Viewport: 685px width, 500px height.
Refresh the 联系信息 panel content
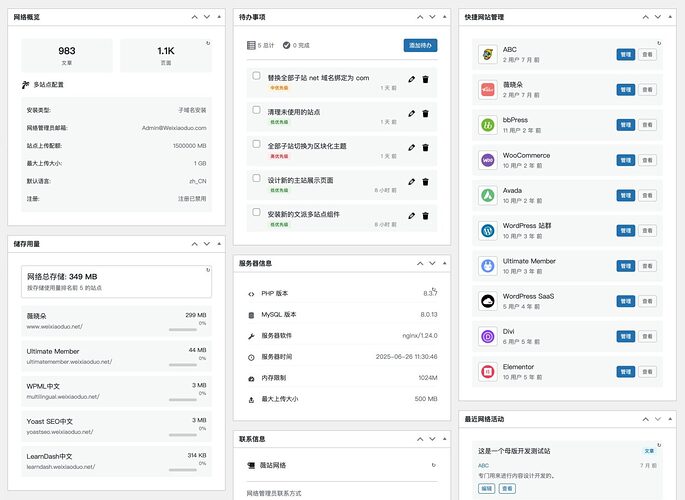[x=433, y=465]
